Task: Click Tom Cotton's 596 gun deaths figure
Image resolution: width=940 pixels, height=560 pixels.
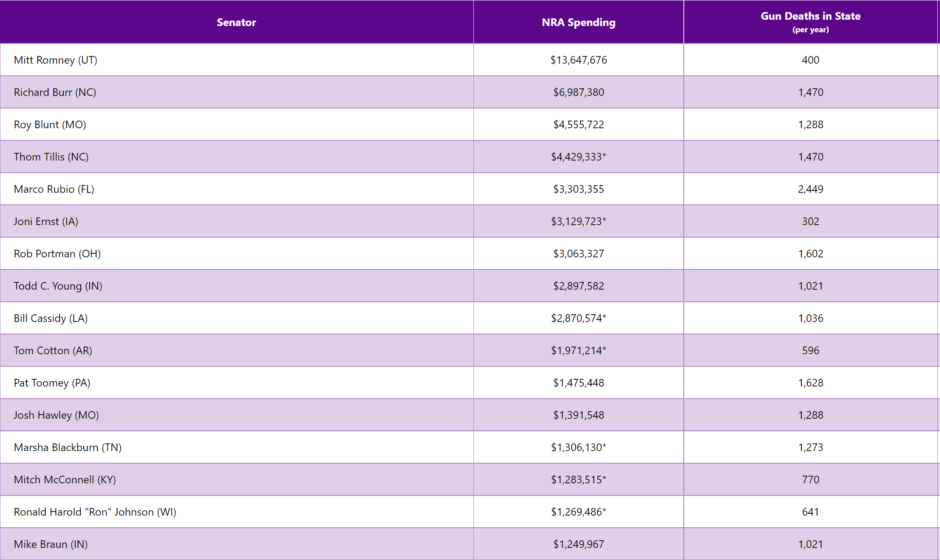Action: pyautogui.click(x=810, y=351)
